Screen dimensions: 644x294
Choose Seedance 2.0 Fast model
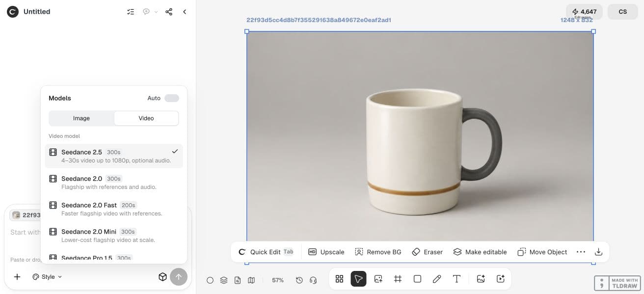[114, 209]
